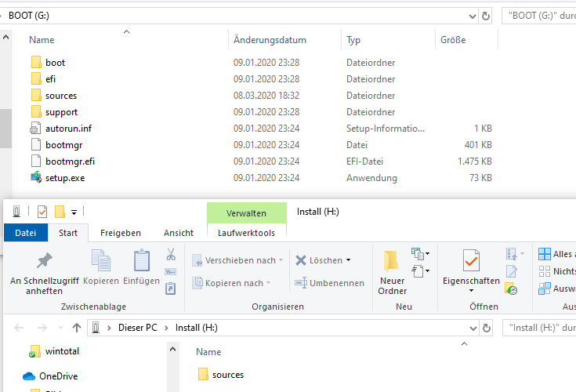The height and width of the screenshot is (392, 576).
Task: Switch to the Start ribbon tab
Action: (x=68, y=233)
